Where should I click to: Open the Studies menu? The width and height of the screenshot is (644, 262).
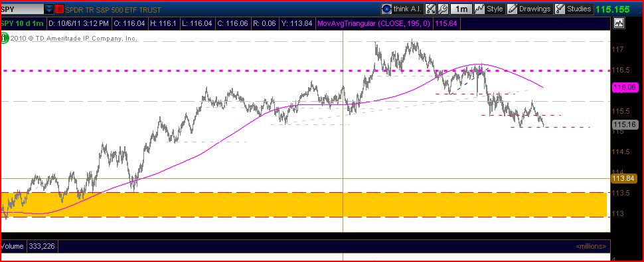coord(574,9)
